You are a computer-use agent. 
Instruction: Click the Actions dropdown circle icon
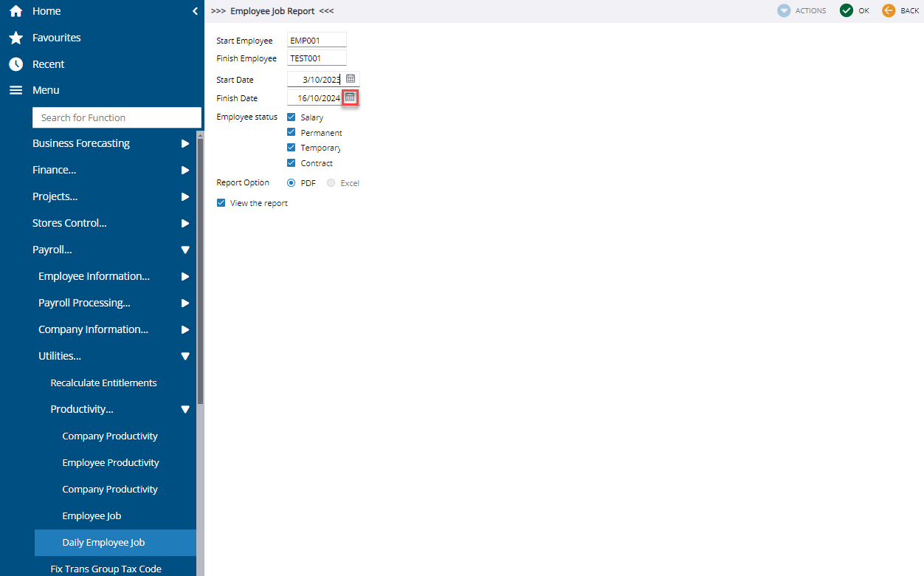[x=784, y=10]
